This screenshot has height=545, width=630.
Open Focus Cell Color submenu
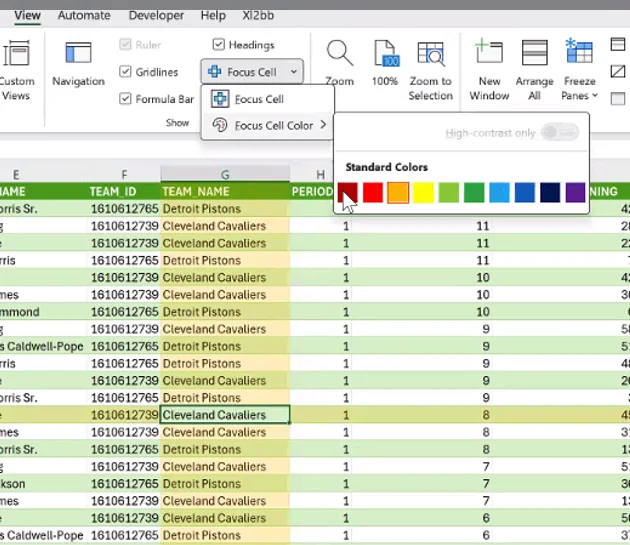click(x=267, y=125)
